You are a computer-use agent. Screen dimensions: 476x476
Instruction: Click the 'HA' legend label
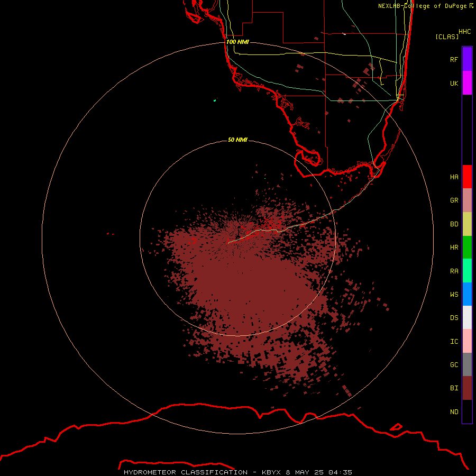coord(454,177)
